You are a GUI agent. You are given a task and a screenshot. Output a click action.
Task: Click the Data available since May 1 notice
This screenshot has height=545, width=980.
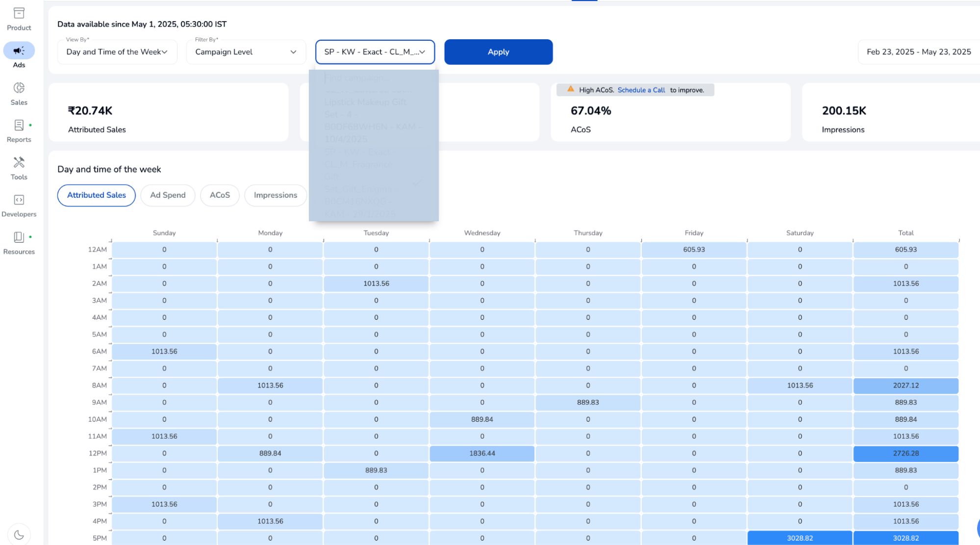coord(142,24)
